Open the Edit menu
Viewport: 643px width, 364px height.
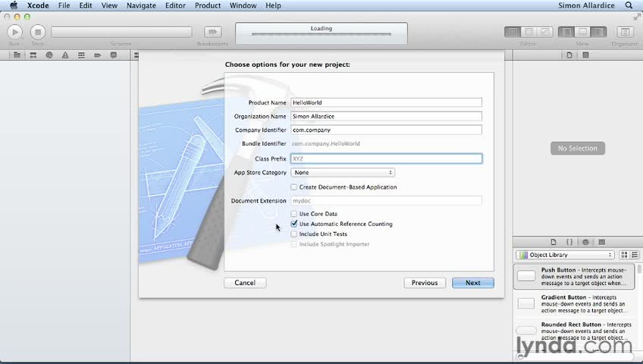click(85, 5)
